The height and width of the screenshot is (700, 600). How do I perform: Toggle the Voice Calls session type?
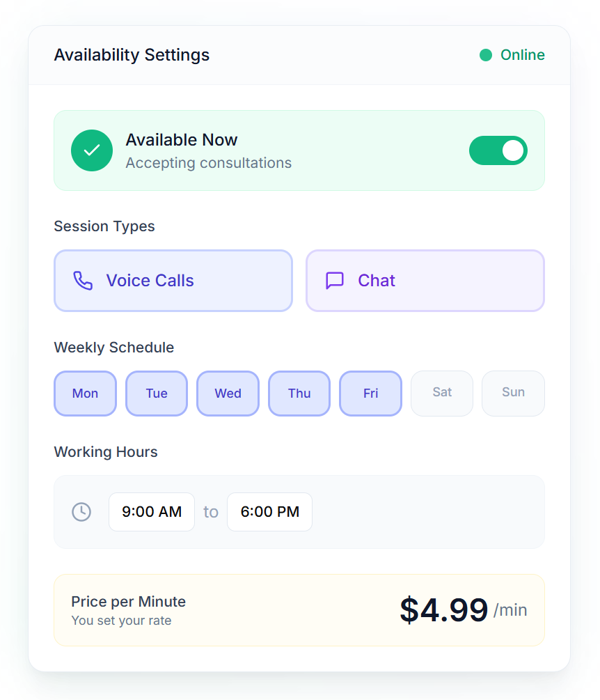173,281
